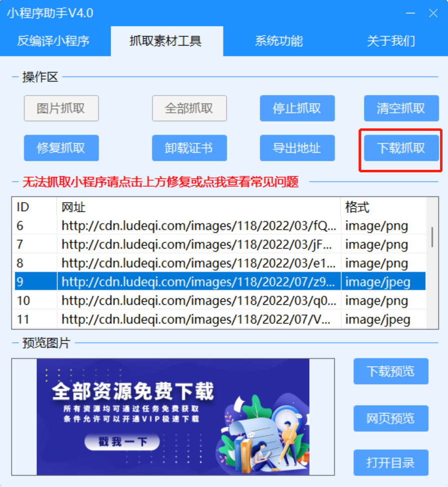Go to the 关于我们 tab
This screenshot has height=487, width=448.
click(391, 41)
